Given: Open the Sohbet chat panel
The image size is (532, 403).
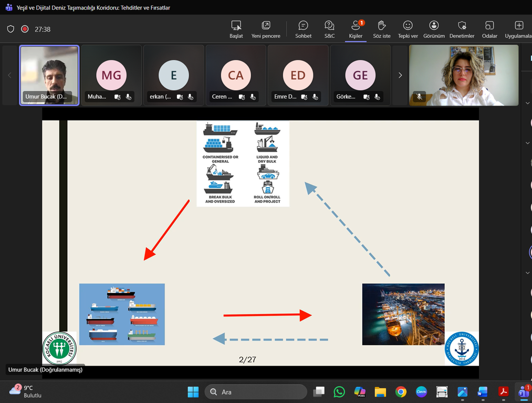Looking at the screenshot, I should (x=303, y=29).
